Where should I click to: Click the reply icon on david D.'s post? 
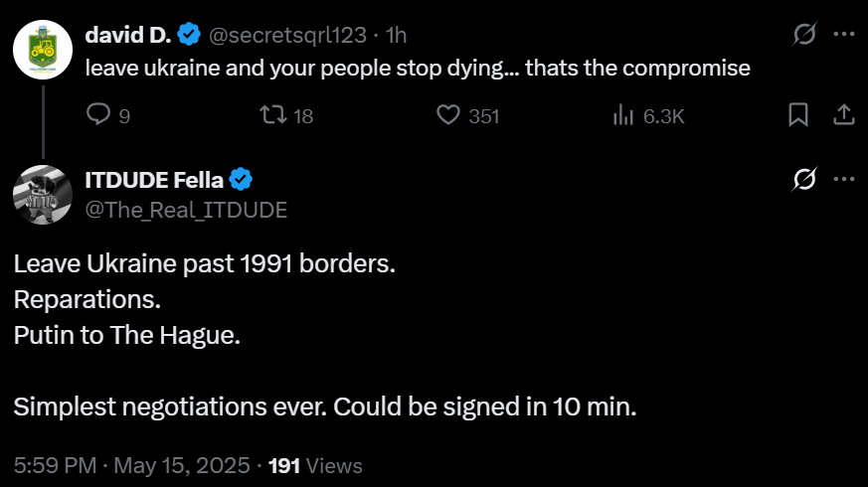pyautogui.click(x=98, y=115)
